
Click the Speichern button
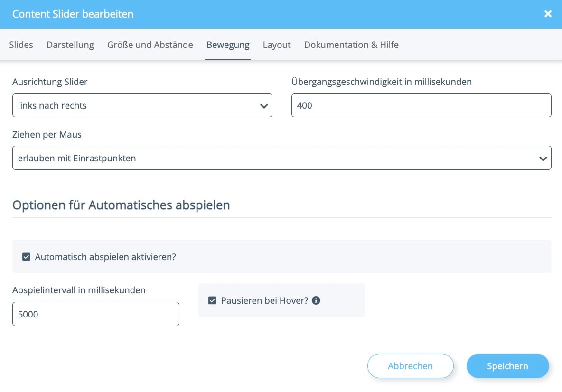click(507, 366)
